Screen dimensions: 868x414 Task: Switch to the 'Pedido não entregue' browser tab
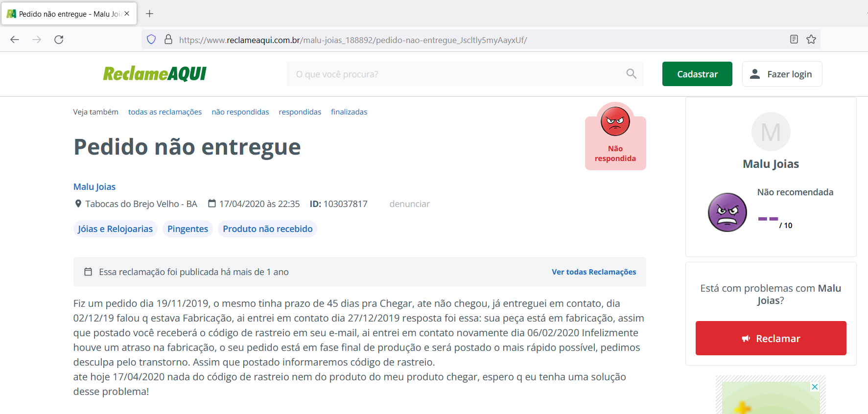(x=69, y=14)
